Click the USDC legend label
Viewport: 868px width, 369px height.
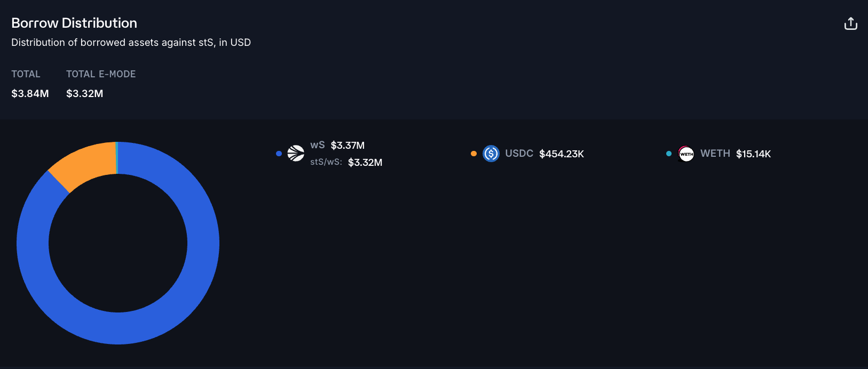(519, 154)
